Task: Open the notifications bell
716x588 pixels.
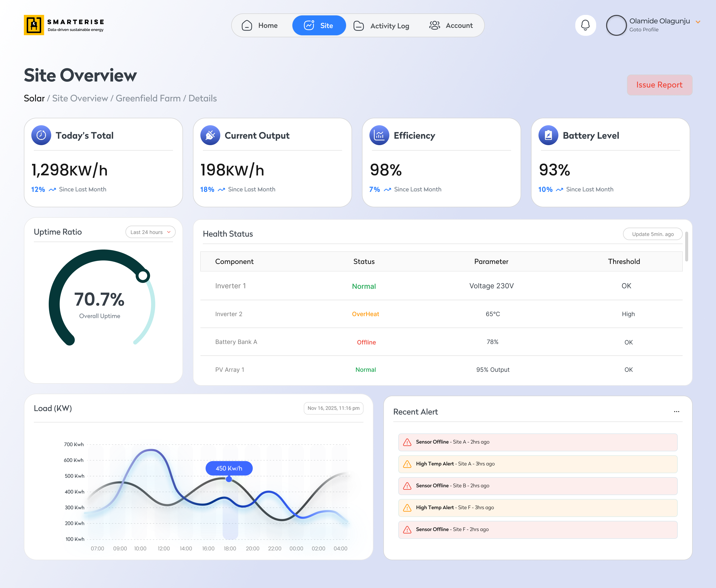Action: [585, 25]
